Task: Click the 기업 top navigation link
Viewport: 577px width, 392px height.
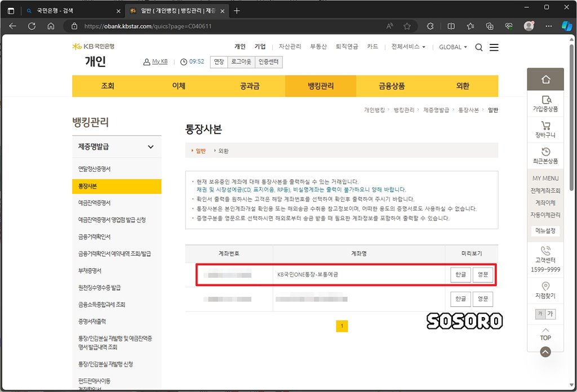Action: [260, 47]
